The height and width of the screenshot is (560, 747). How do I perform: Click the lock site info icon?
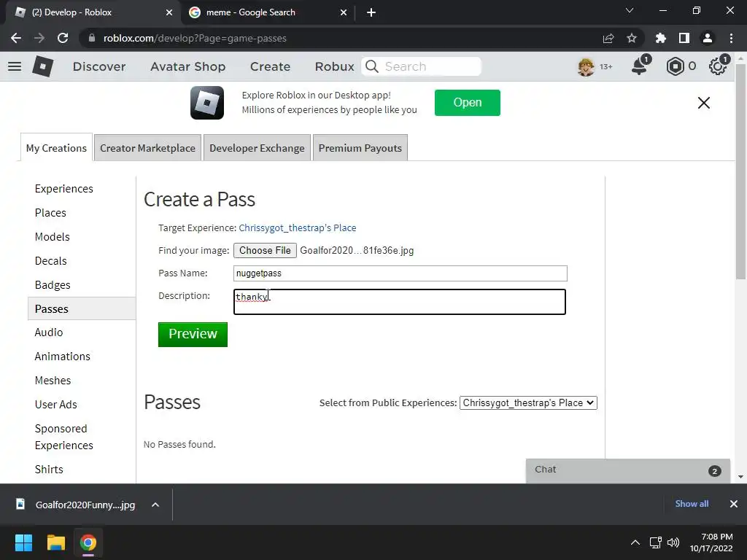92,38
